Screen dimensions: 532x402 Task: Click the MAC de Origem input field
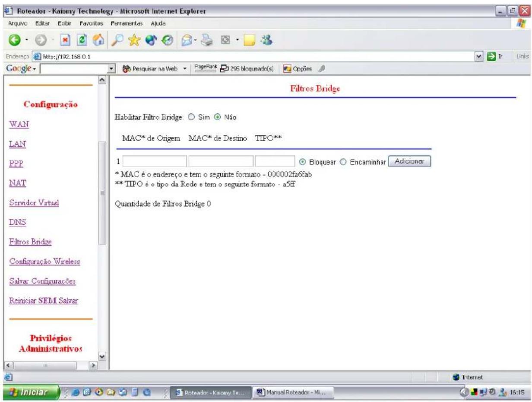(x=155, y=161)
